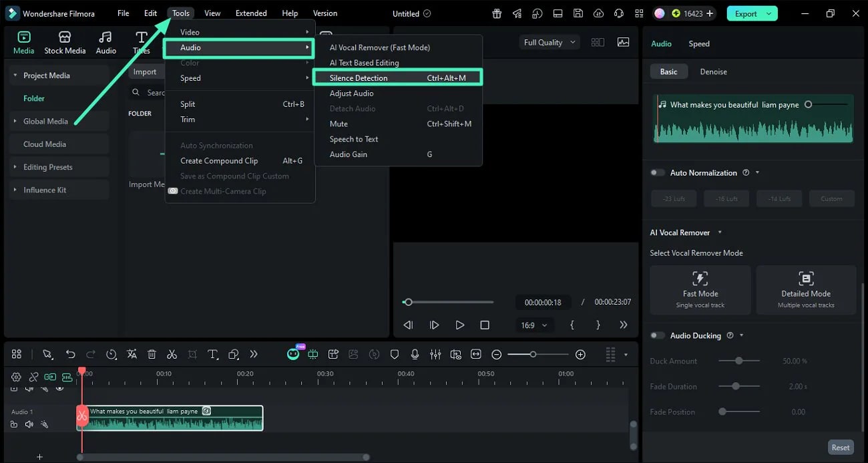The height and width of the screenshot is (463, 868).
Task: Collapse the AI Vocal Remover section arrow
Action: (x=720, y=233)
